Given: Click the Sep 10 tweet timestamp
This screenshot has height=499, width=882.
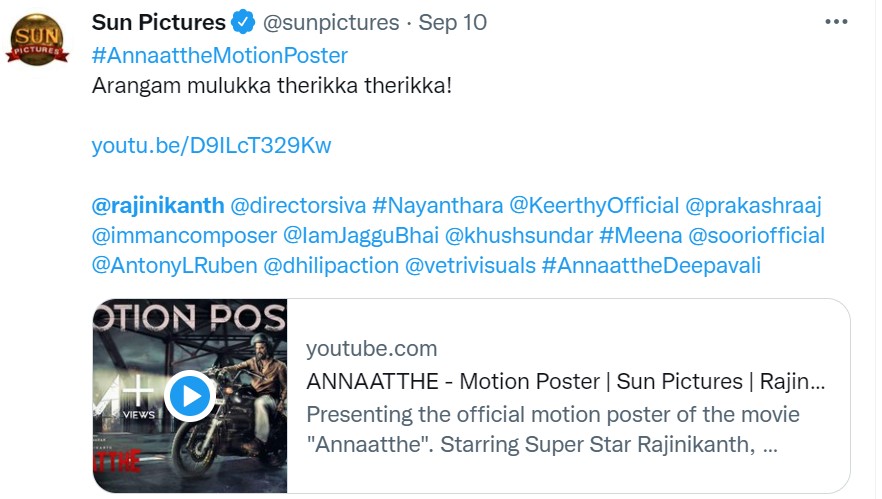Looking at the screenshot, I should tap(453, 22).
